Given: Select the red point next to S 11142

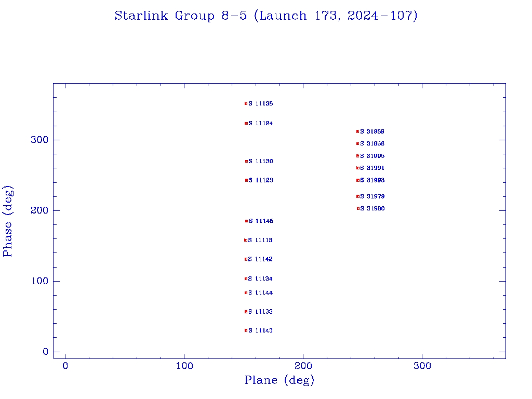Looking at the screenshot, I should [x=246, y=259].
